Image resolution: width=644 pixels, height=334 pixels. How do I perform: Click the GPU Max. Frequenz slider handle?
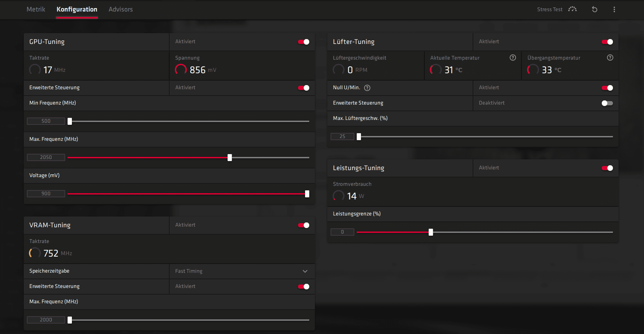coord(230,158)
